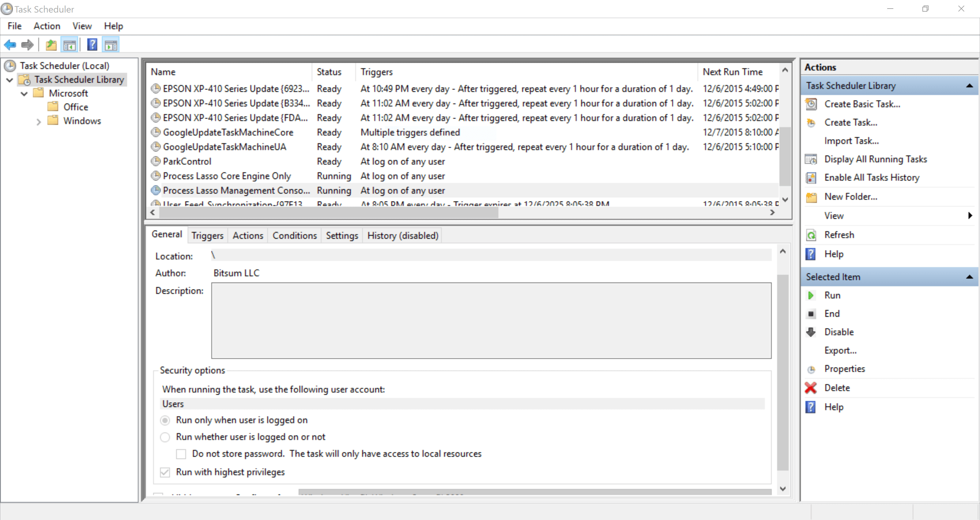
Task: Select GoogleUpdateTaskMachineCore task
Action: tap(229, 132)
